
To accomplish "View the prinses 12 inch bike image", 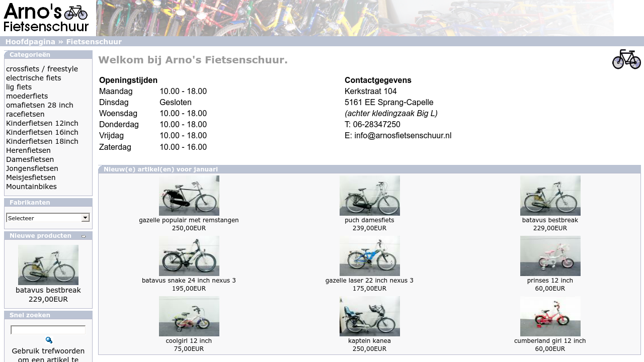I will (x=550, y=256).
